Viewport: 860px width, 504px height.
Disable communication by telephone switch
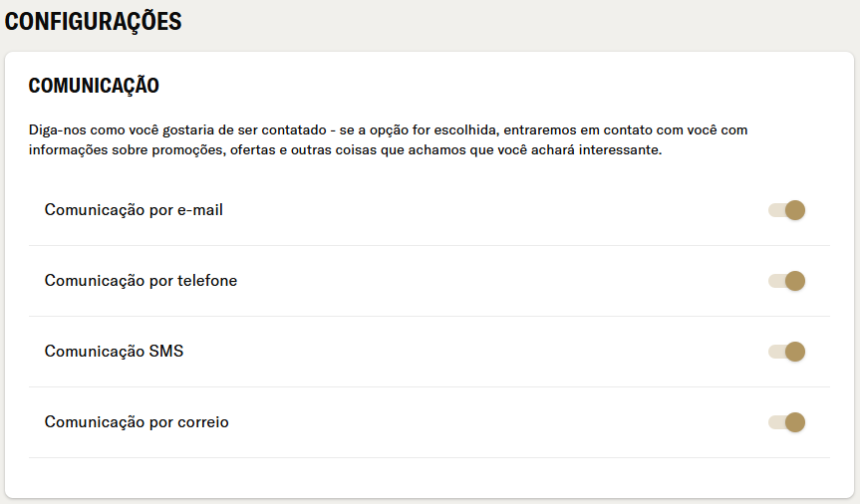point(786,281)
